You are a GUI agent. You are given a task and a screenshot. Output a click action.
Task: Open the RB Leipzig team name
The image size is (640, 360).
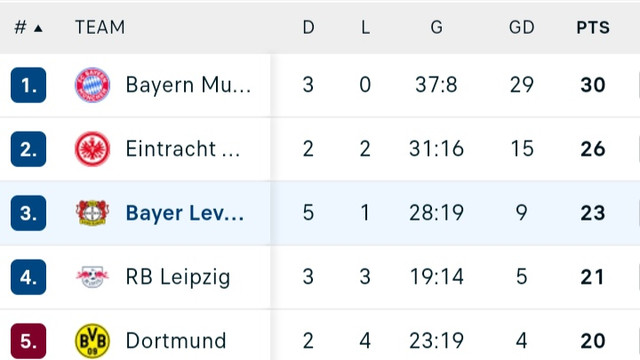pos(178,277)
